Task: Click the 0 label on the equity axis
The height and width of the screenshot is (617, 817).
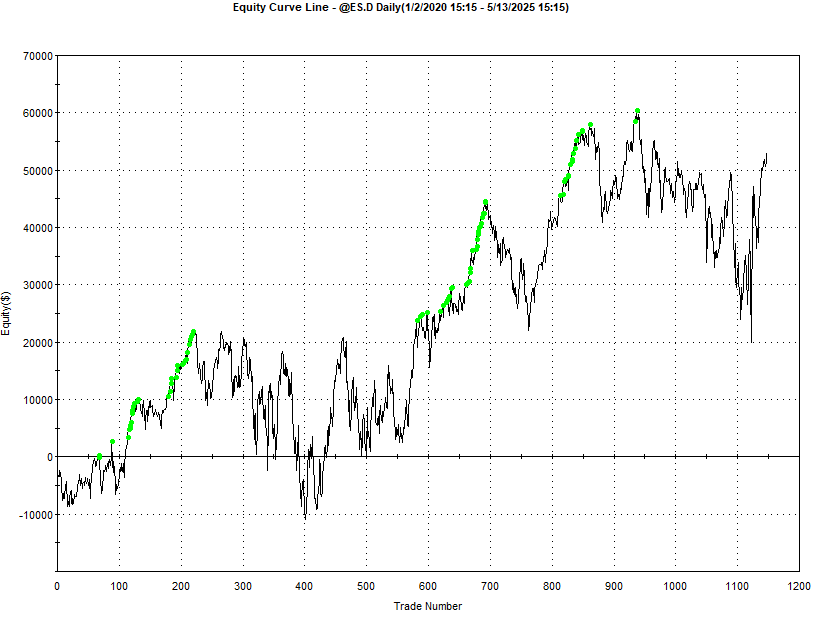Action: pyautogui.click(x=50, y=457)
